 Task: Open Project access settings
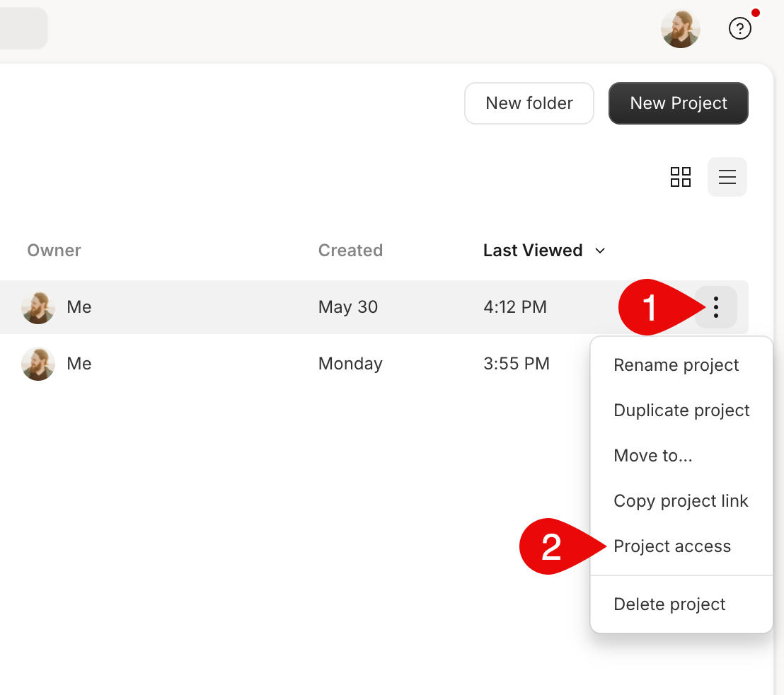click(x=671, y=546)
